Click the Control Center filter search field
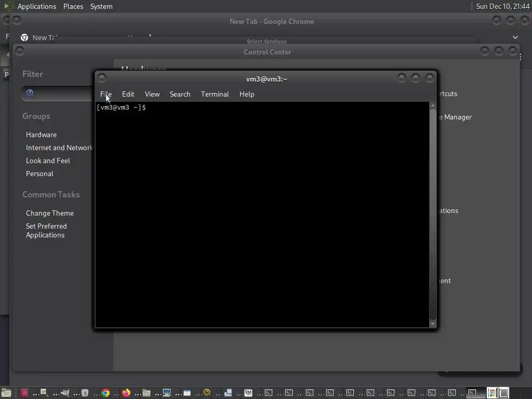The width and height of the screenshot is (532, 399). tap(58, 94)
